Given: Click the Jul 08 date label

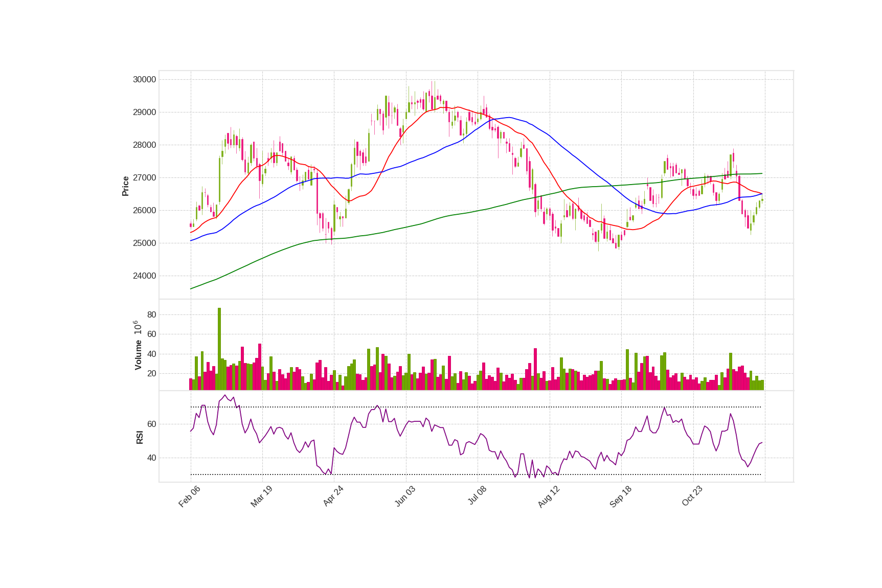Looking at the screenshot, I should (x=477, y=496).
